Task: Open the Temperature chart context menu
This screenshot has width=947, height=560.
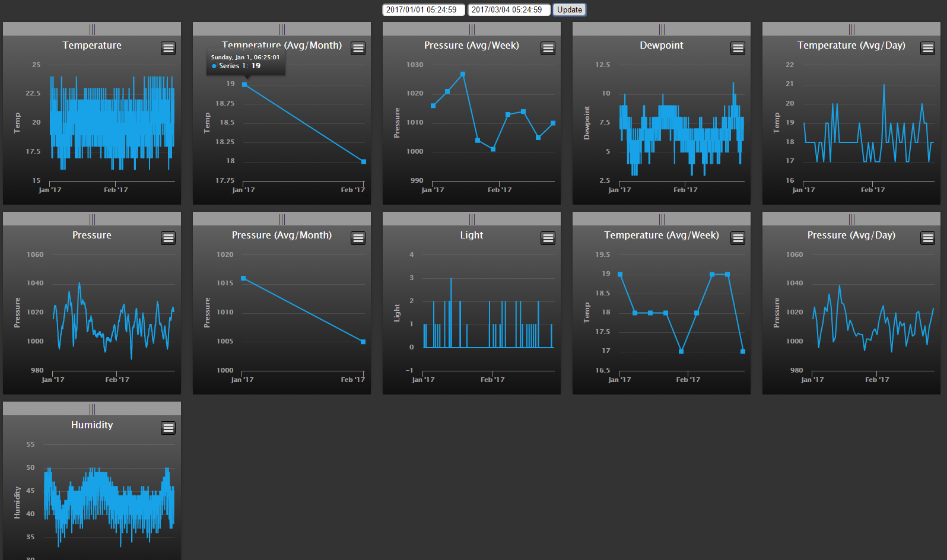Action: (169, 48)
